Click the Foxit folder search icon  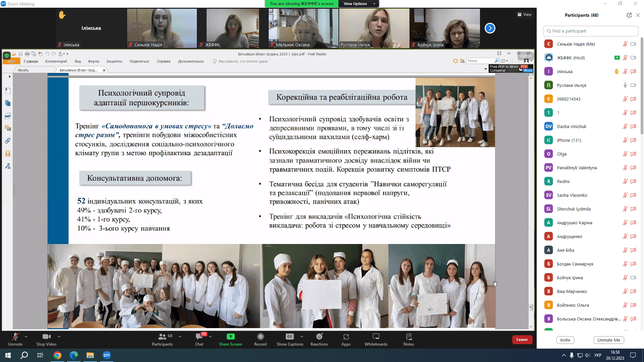(462, 61)
